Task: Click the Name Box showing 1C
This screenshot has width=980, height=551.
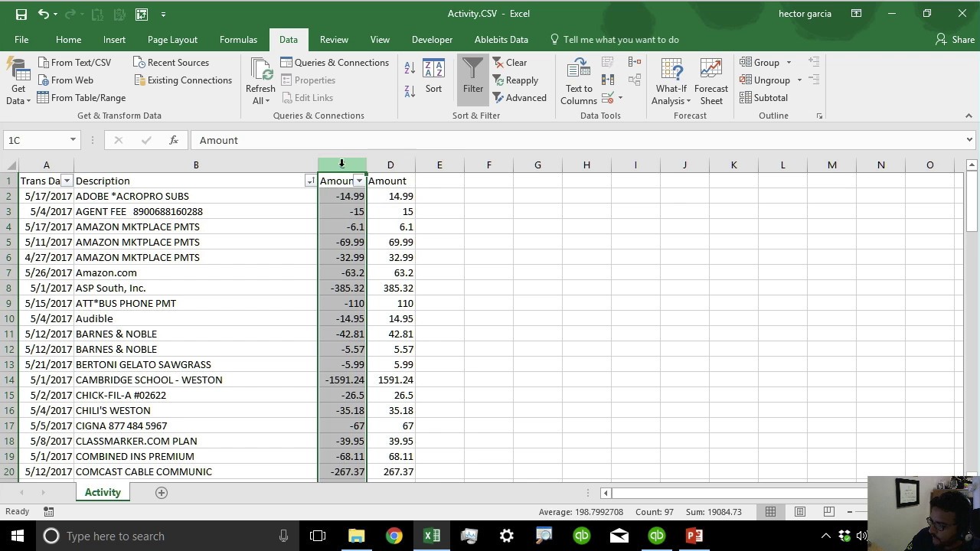Action: pos(36,140)
